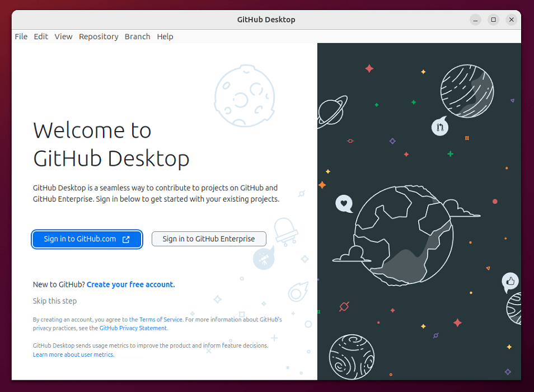Screen dimensions: 534x392
Task: Open the Terms of Service link
Action: pyautogui.click(x=161, y=319)
